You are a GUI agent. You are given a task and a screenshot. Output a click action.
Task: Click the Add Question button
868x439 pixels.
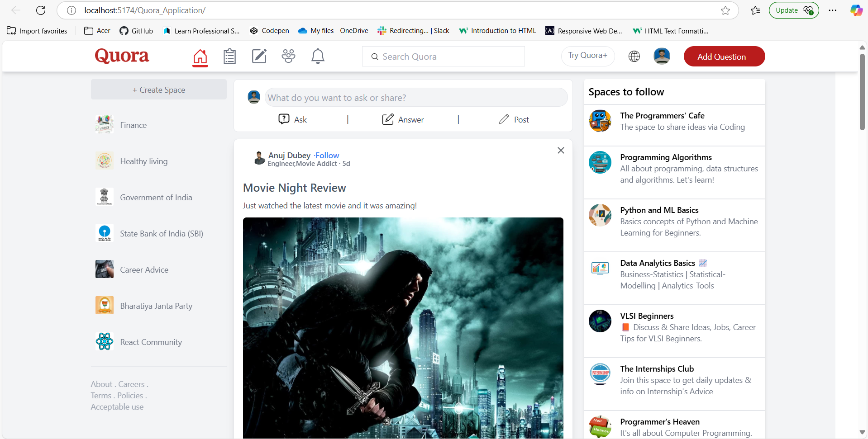pyautogui.click(x=724, y=57)
